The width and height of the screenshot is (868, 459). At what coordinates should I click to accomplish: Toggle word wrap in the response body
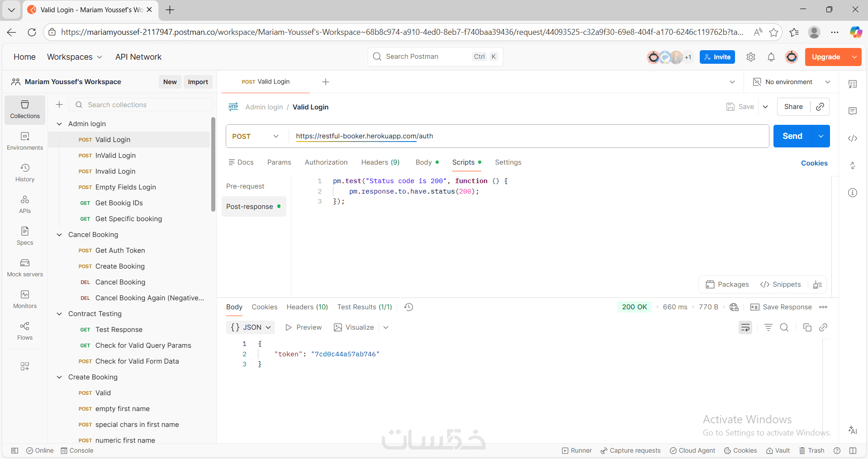tap(745, 327)
